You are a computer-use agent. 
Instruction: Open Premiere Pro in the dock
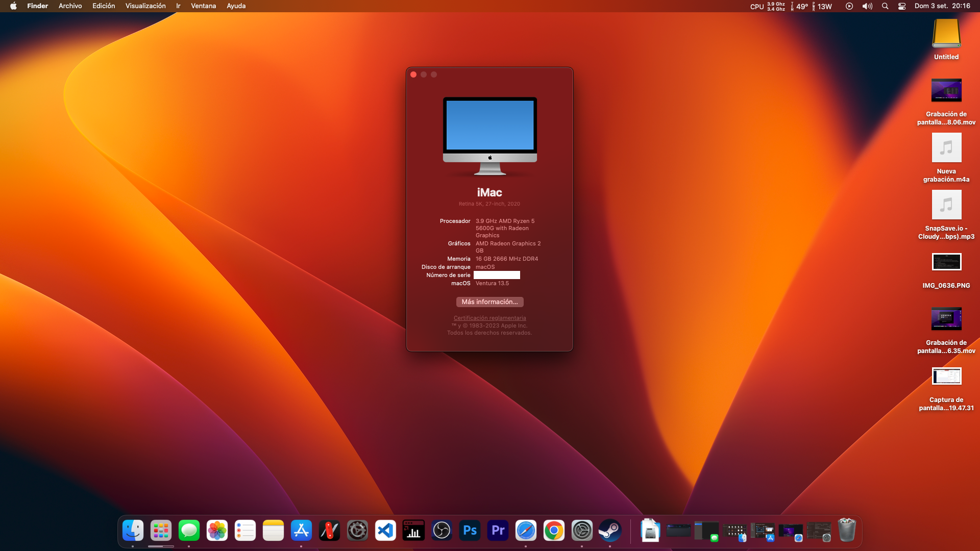(498, 531)
